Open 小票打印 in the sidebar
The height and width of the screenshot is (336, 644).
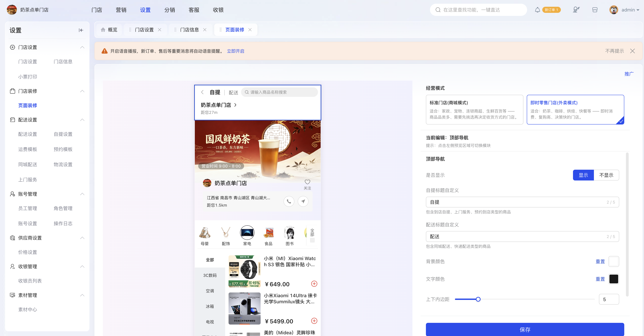(x=27, y=77)
